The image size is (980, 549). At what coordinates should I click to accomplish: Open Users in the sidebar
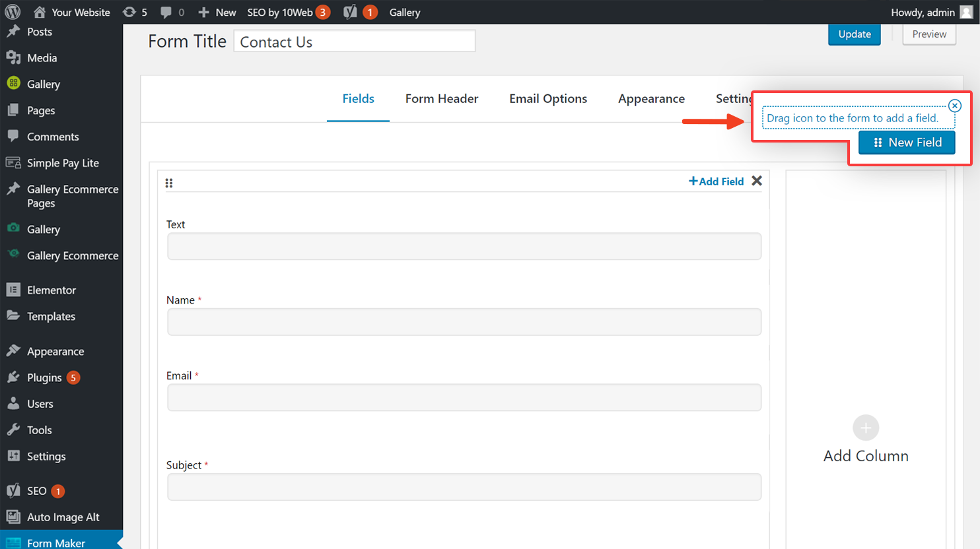coord(40,404)
